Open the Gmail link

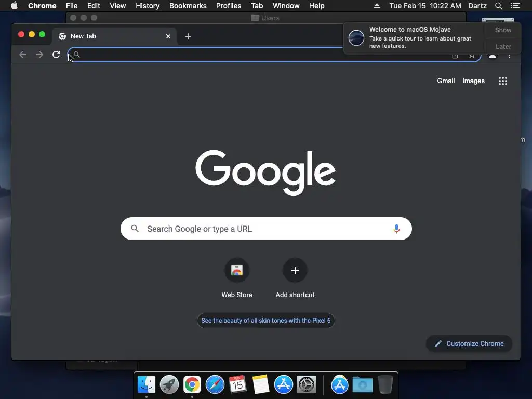tap(446, 81)
